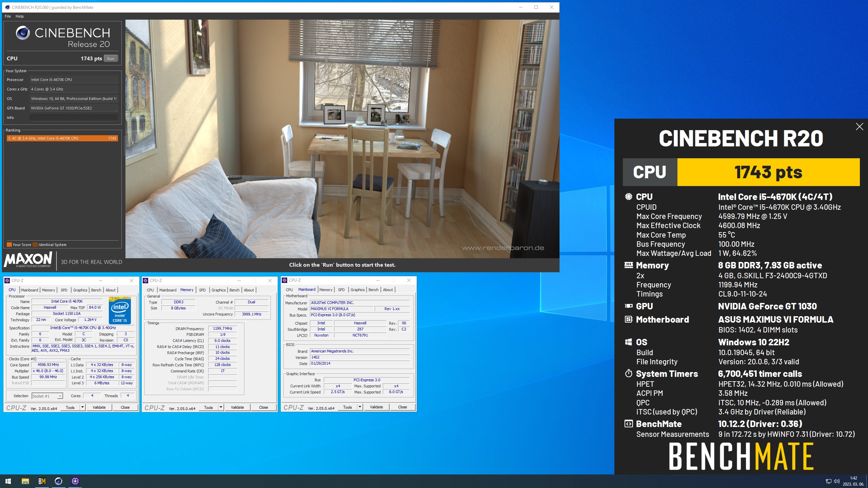Open Graphics tab in Mainboard CPU-Z window
The height and width of the screenshot is (488, 868).
point(358,290)
